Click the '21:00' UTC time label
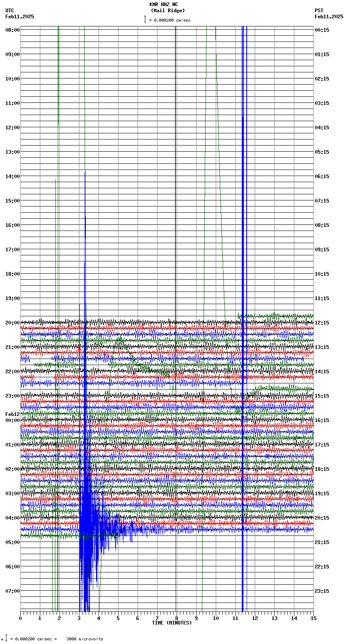The width and height of the screenshot is (346, 644). pos(13,347)
